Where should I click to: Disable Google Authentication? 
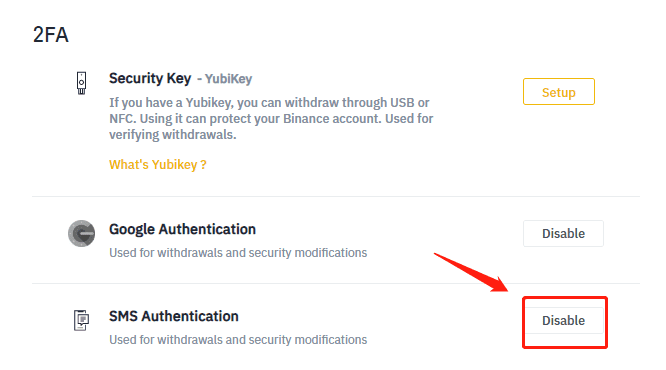pos(563,233)
